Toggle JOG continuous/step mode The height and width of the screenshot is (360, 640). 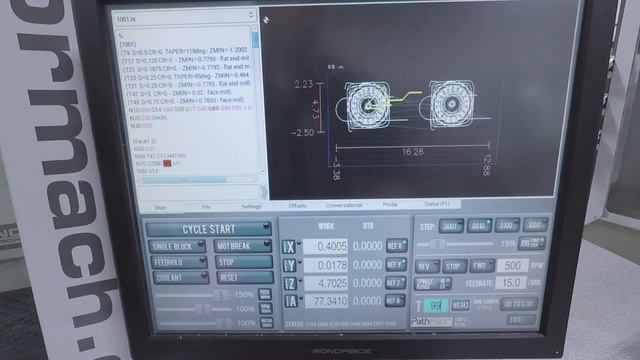pos(531,243)
